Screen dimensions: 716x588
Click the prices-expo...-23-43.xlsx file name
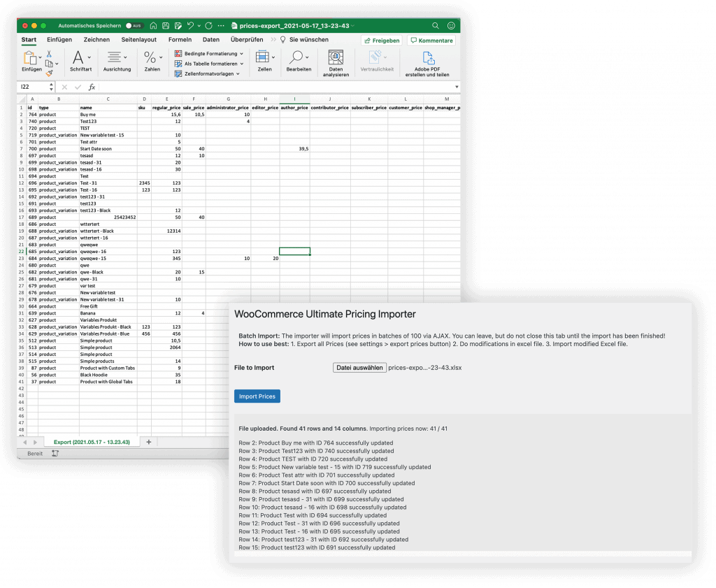click(x=425, y=368)
